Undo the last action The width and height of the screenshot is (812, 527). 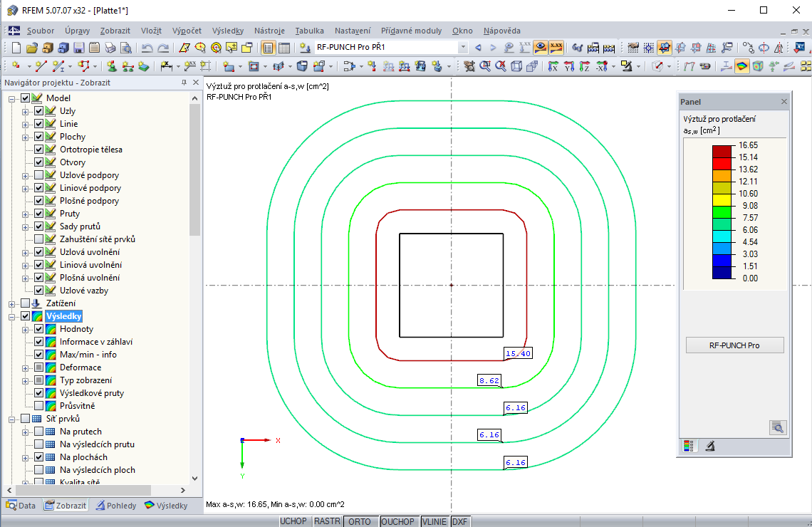pyautogui.click(x=147, y=48)
